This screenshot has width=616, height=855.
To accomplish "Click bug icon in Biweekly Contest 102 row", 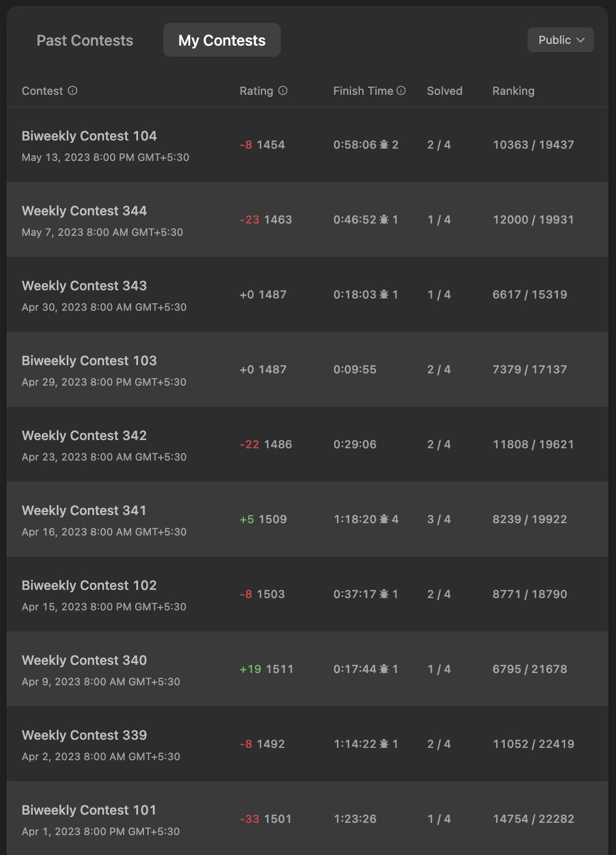I will point(384,594).
